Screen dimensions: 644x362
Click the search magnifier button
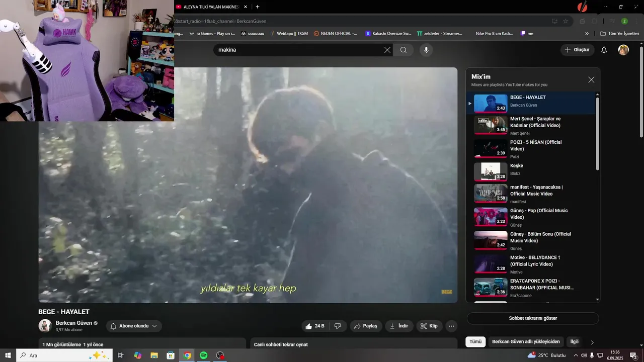click(404, 50)
